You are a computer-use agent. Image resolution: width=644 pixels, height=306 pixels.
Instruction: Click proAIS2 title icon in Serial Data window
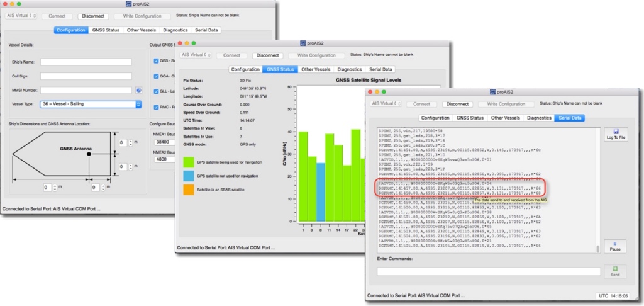(x=493, y=92)
